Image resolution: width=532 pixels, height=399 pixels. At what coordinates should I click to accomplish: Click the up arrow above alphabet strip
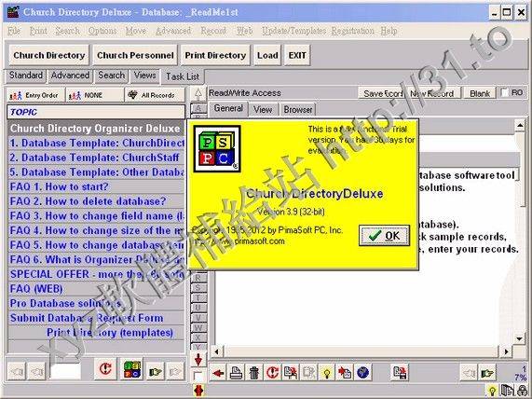pyautogui.click(x=198, y=94)
